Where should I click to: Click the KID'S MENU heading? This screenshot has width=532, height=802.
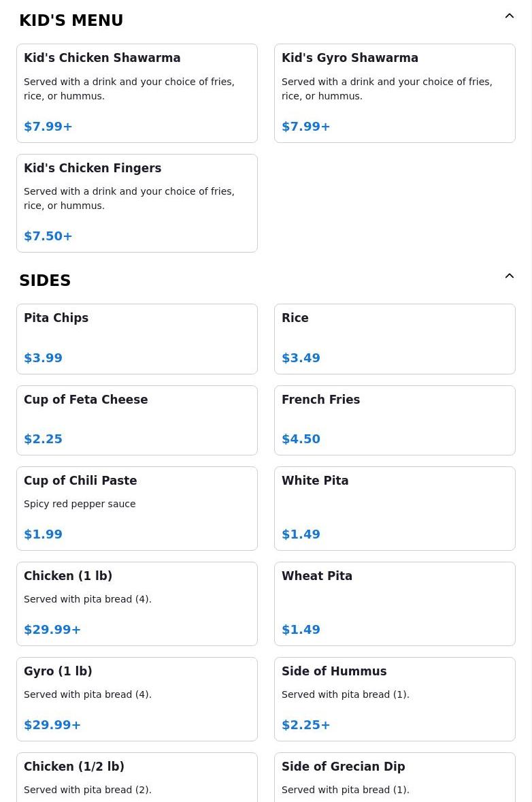pyautogui.click(x=71, y=20)
